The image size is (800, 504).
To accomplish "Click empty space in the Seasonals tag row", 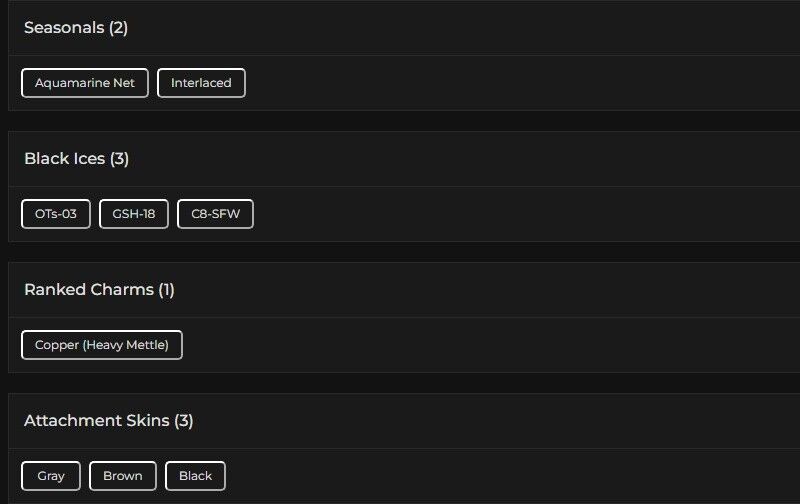I will [500, 83].
